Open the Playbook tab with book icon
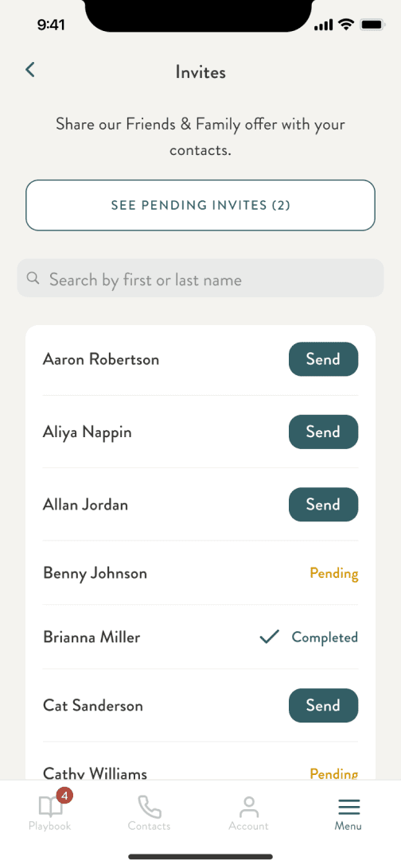This screenshot has height=868, width=401. pyautogui.click(x=50, y=812)
